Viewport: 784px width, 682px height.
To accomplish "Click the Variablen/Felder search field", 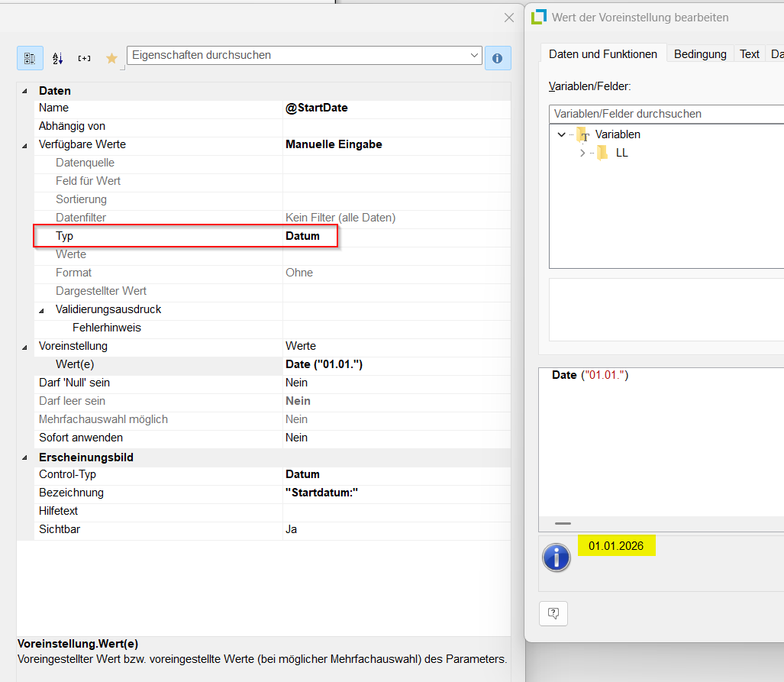I will [664, 114].
